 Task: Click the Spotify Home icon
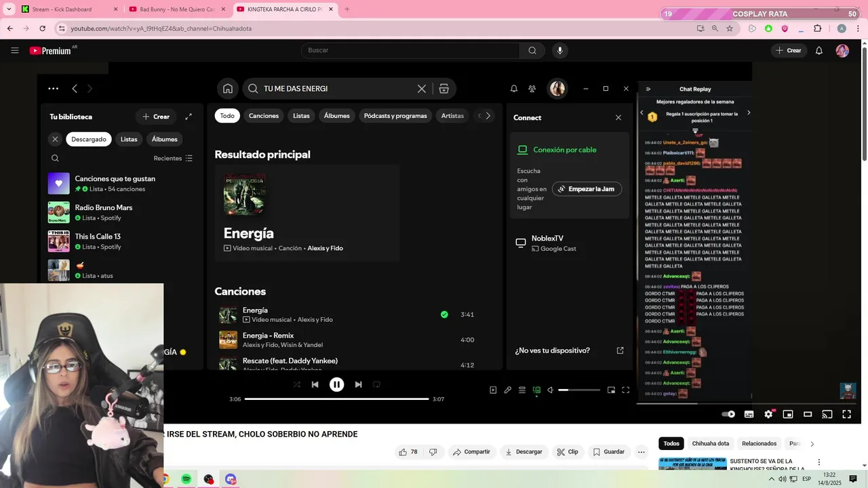click(x=228, y=89)
